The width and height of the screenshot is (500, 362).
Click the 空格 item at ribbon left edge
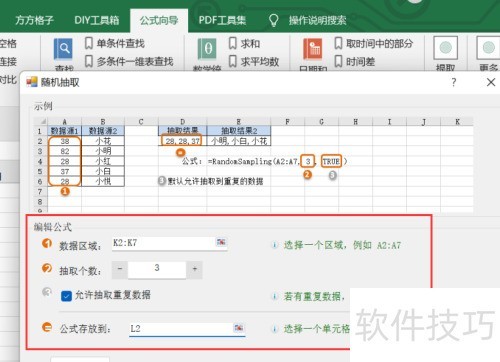click(x=8, y=44)
